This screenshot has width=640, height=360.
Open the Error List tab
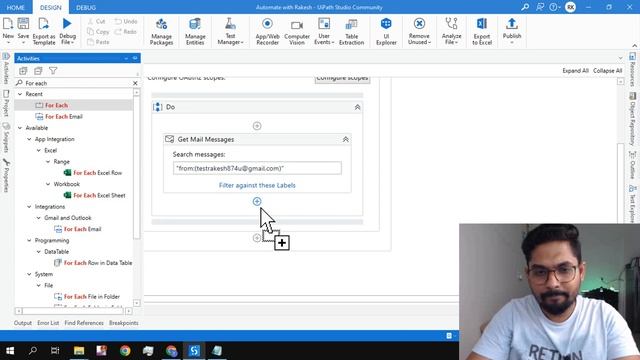pyautogui.click(x=48, y=323)
